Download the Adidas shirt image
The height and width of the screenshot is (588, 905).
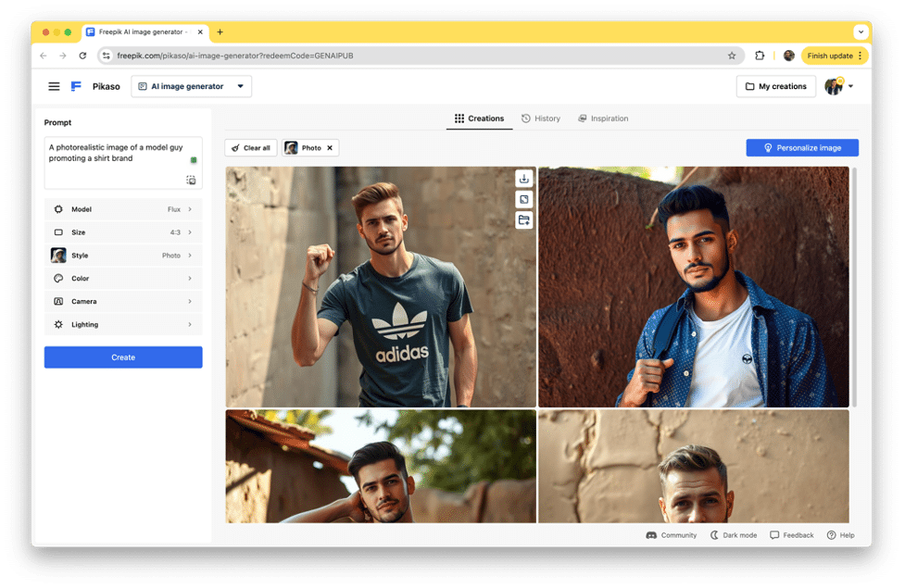click(524, 179)
